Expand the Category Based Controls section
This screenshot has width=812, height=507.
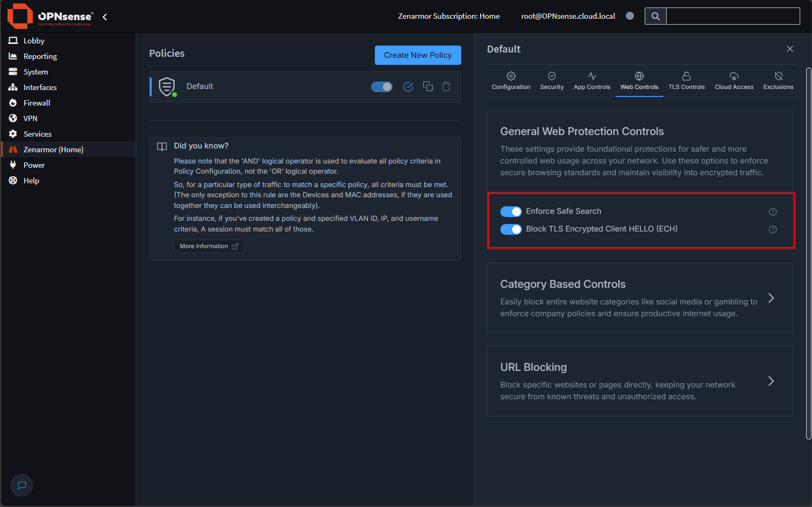point(771,298)
